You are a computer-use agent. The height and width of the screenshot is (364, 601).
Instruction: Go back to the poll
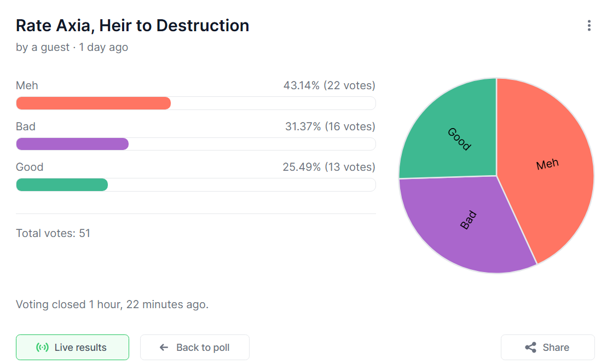195,348
